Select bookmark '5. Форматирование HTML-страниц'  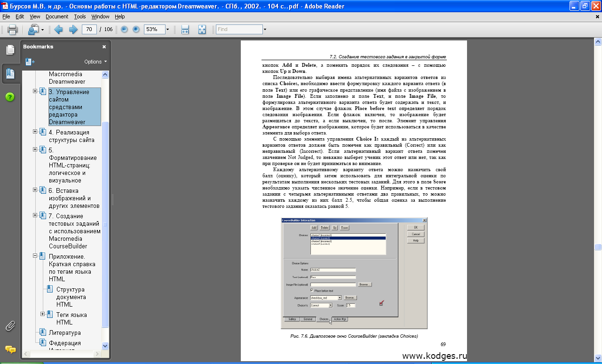(x=72, y=165)
